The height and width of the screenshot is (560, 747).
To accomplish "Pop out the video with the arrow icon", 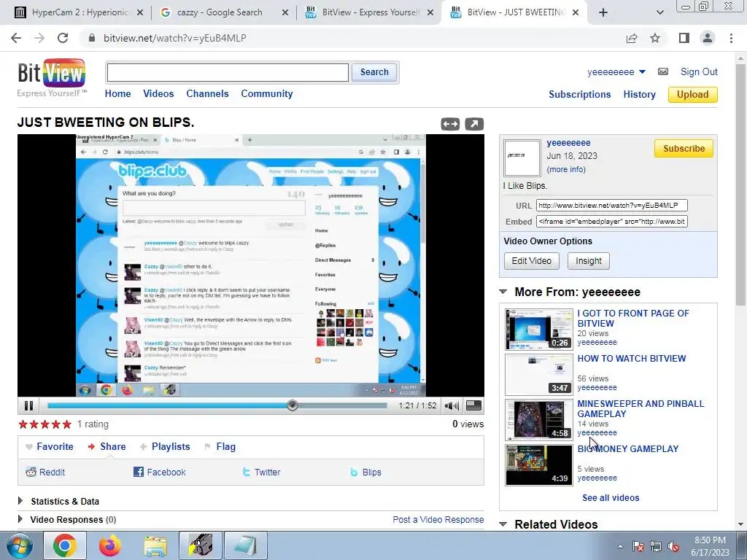I will click(474, 124).
